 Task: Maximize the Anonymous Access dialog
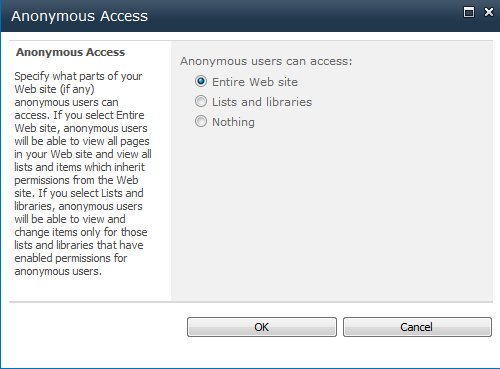coord(469,12)
